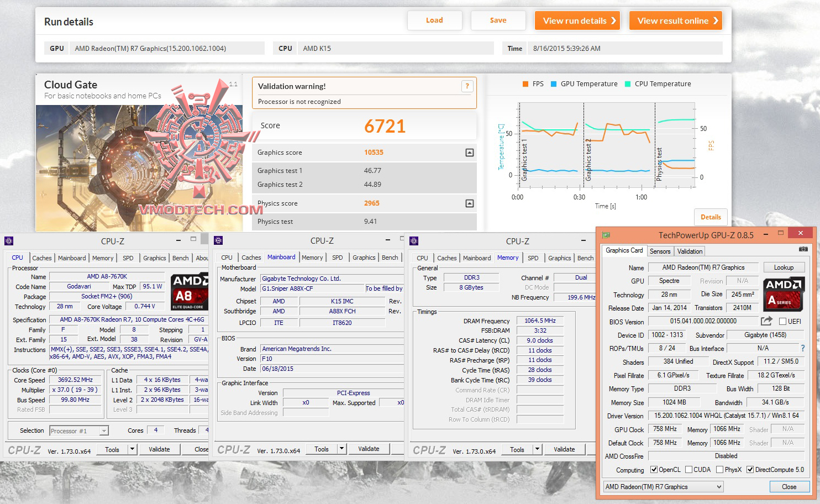Toggle the UEFI checkbox in GPU-Z
820x504 pixels.
pyautogui.click(x=782, y=321)
